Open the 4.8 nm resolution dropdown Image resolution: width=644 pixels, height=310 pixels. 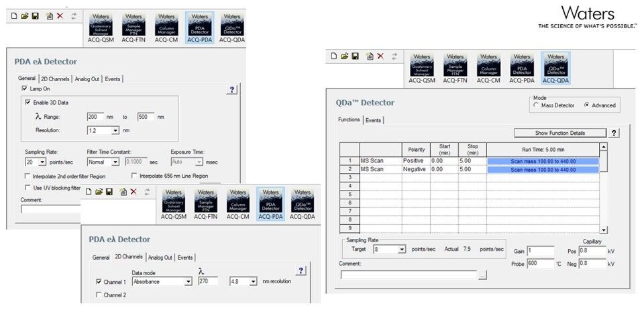click(x=254, y=282)
